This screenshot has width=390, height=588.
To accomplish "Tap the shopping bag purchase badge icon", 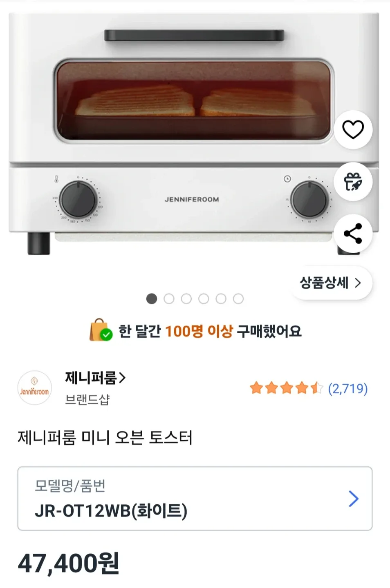I will click(x=101, y=330).
